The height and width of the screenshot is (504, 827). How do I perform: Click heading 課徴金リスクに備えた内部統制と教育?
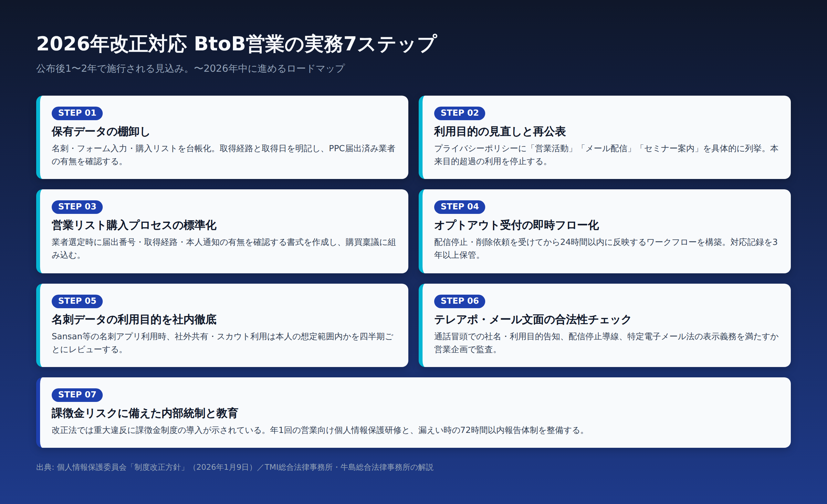click(x=145, y=413)
